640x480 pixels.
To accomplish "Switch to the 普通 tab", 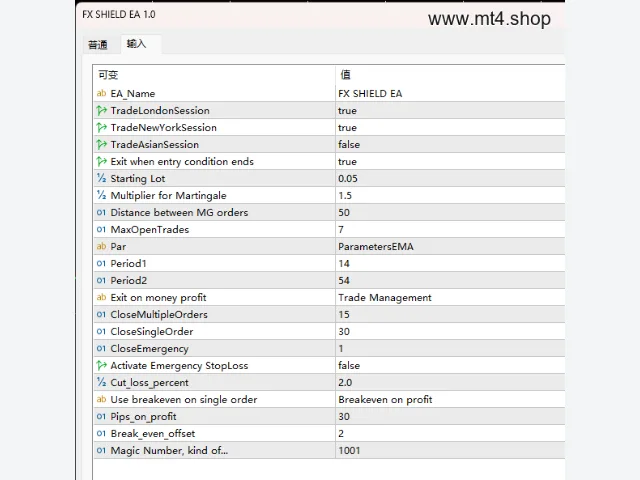I will (x=98, y=44).
